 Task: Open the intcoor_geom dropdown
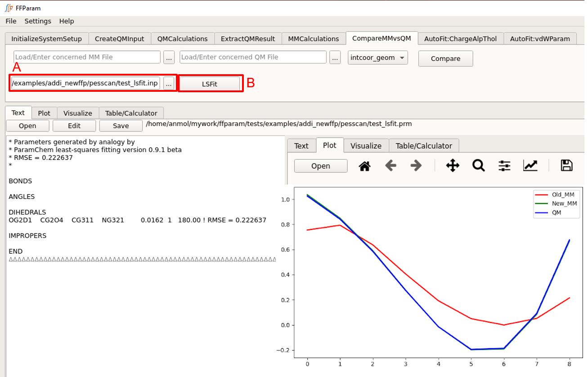coord(378,58)
